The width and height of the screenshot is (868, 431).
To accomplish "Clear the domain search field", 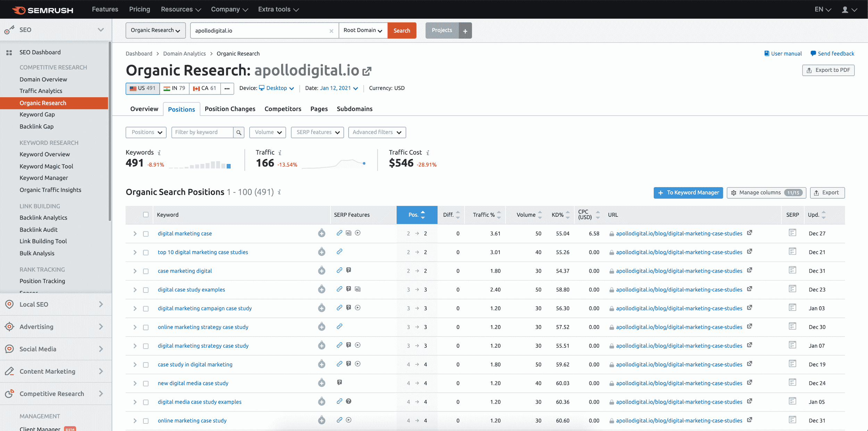I will [x=331, y=31].
